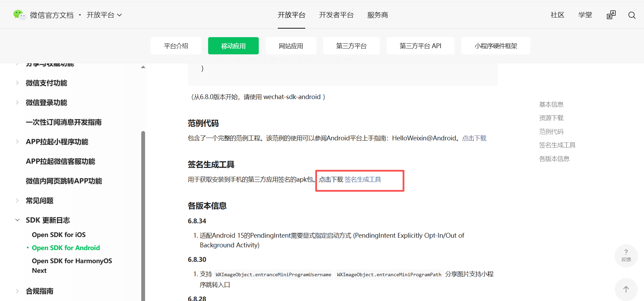
Task: Click WXImageObject.entranceMiniProgramUsername code text
Action: coord(274,275)
